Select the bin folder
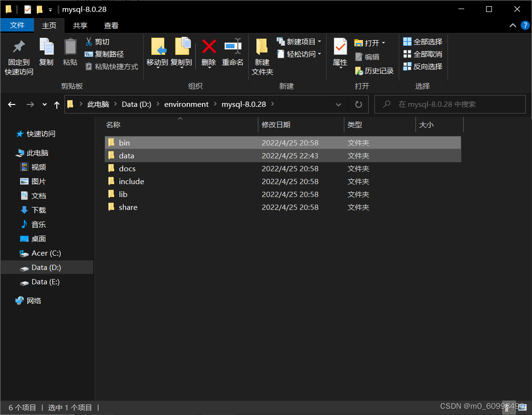Image resolution: width=532 pixels, height=415 pixels. tap(283, 143)
